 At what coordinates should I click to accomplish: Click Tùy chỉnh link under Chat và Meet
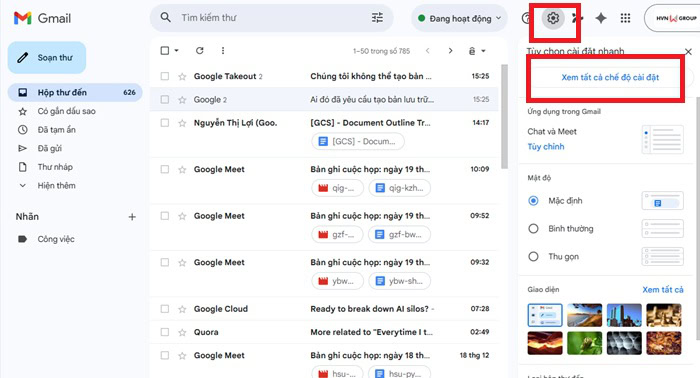[x=546, y=147]
